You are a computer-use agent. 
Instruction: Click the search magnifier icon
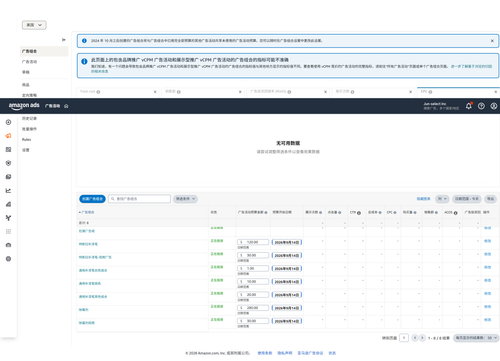click(113, 199)
